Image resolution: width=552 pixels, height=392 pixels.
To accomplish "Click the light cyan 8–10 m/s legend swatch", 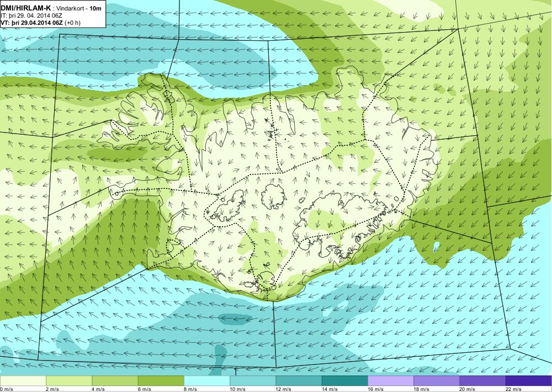I will coord(207,381).
